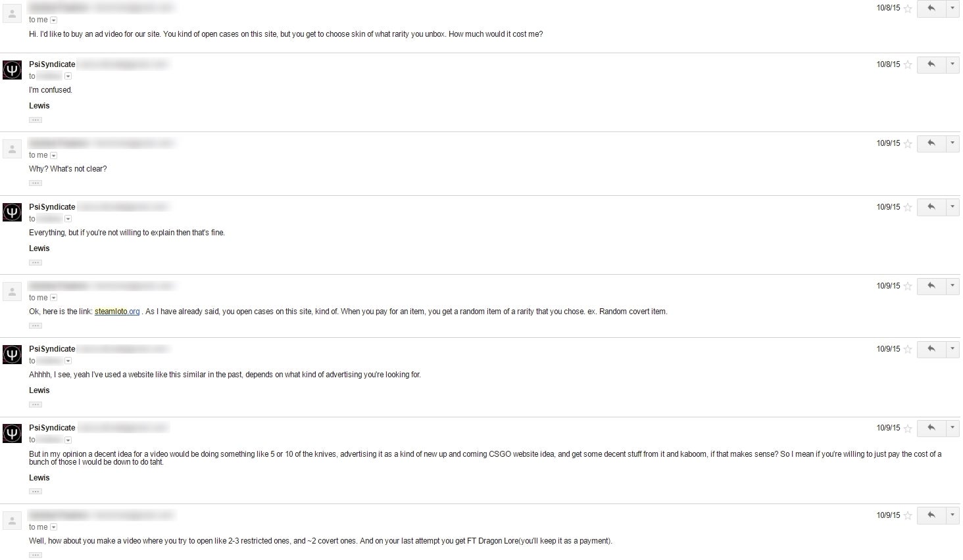
Task: Reply to the "I'm confused" message
Action: pos(931,64)
